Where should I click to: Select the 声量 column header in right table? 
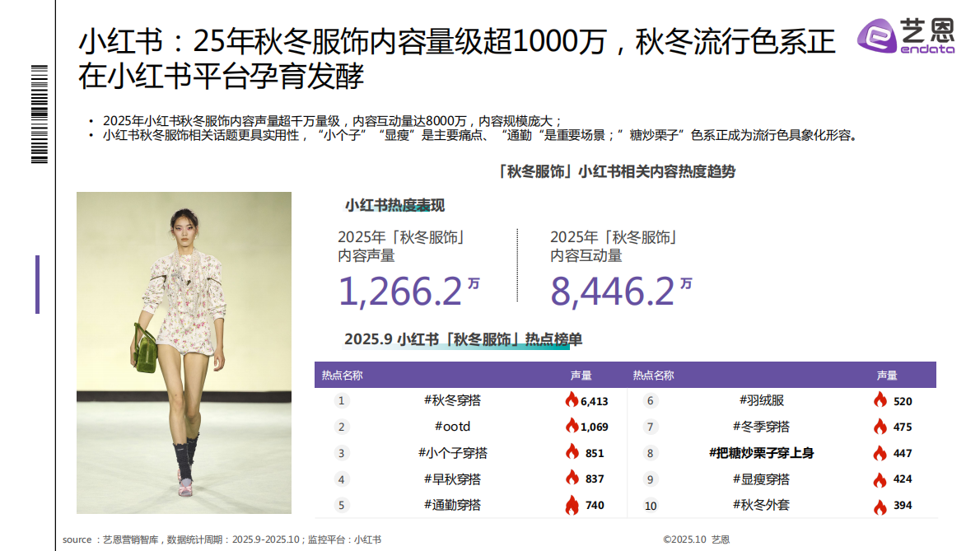[x=888, y=375]
